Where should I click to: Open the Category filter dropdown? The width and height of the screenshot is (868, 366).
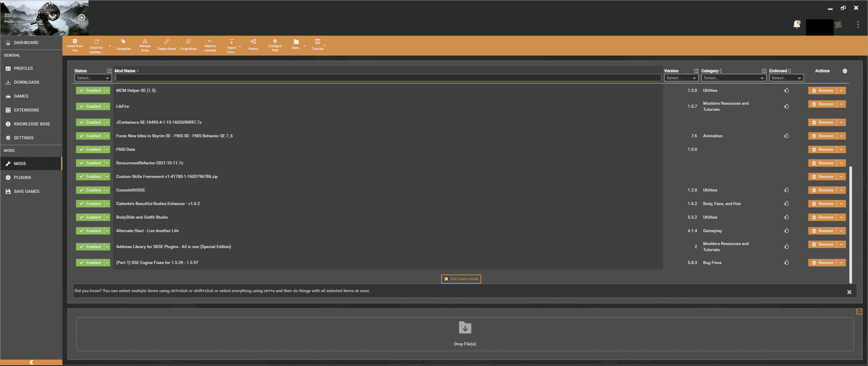coord(733,78)
